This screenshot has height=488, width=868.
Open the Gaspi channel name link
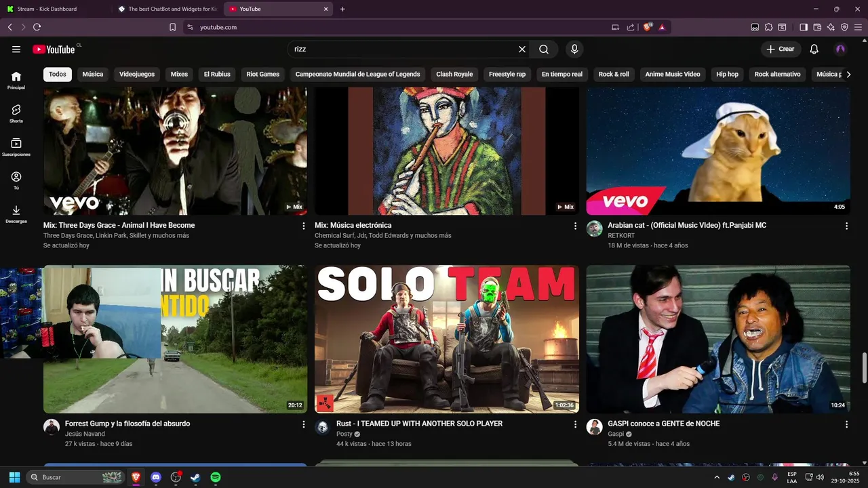[x=616, y=434]
